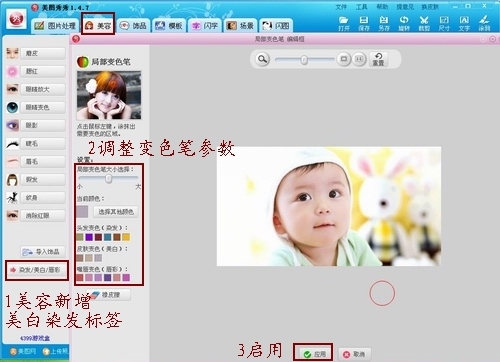The width and height of the screenshot is (500, 362).
Task: Click the Meitu red logo button
Action: click(x=16, y=19)
